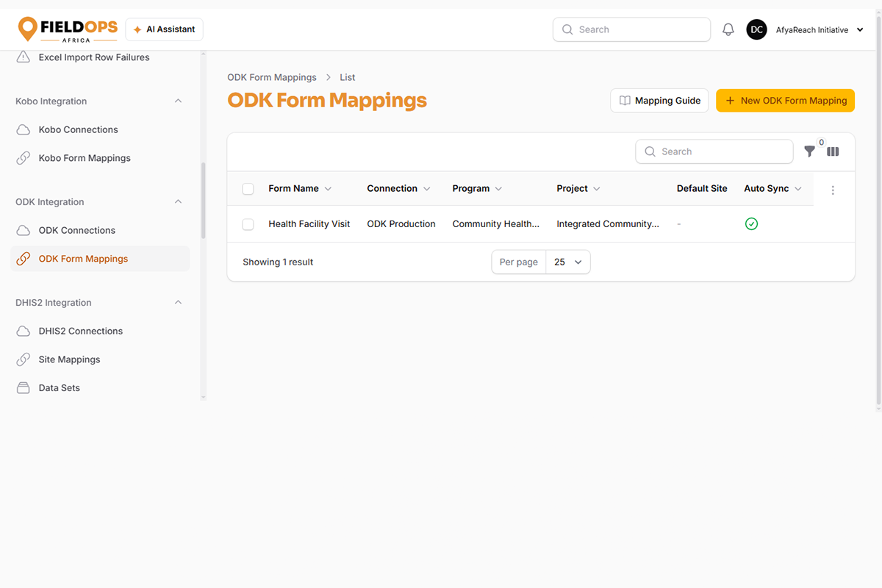Click the DC user avatar

click(756, 29)
